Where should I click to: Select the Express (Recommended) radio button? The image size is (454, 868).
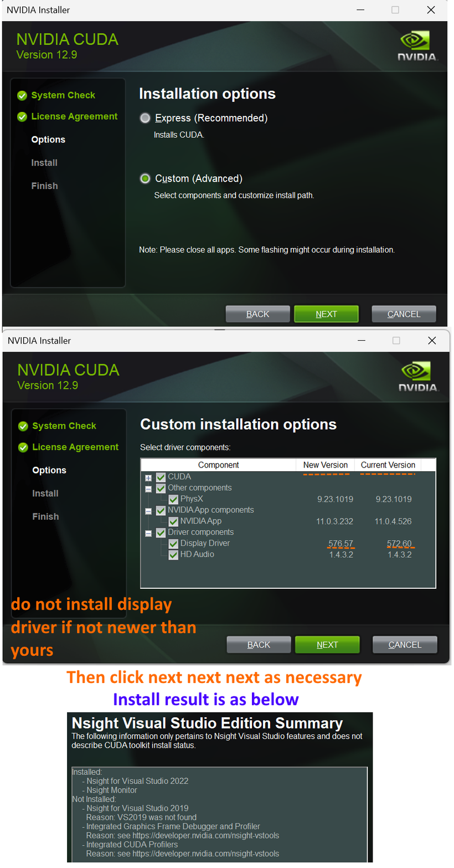145,118
